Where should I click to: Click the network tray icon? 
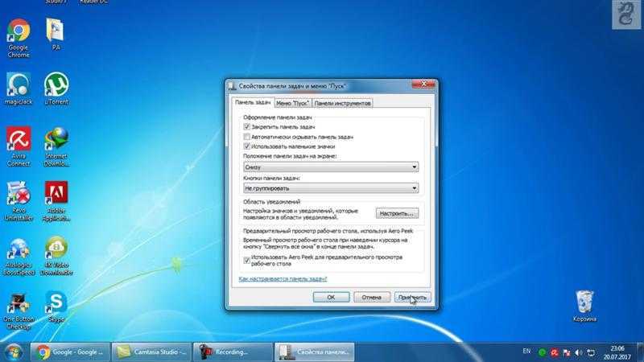click(x=591, y=352)
